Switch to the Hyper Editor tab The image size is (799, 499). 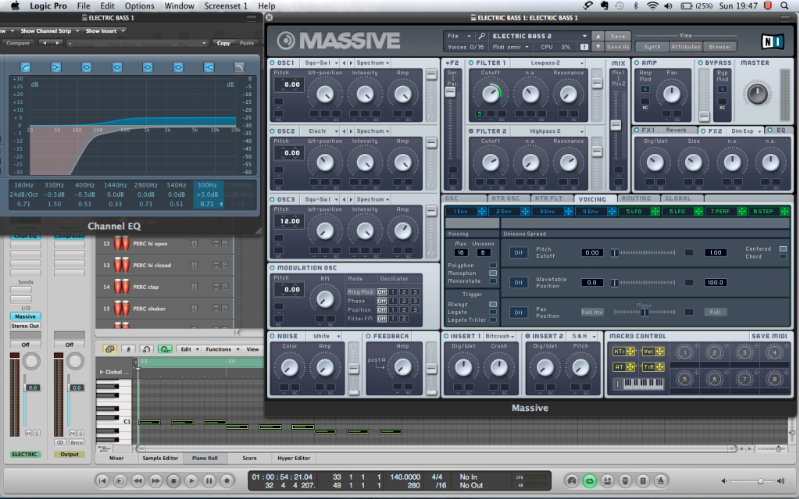click(294, 458)
